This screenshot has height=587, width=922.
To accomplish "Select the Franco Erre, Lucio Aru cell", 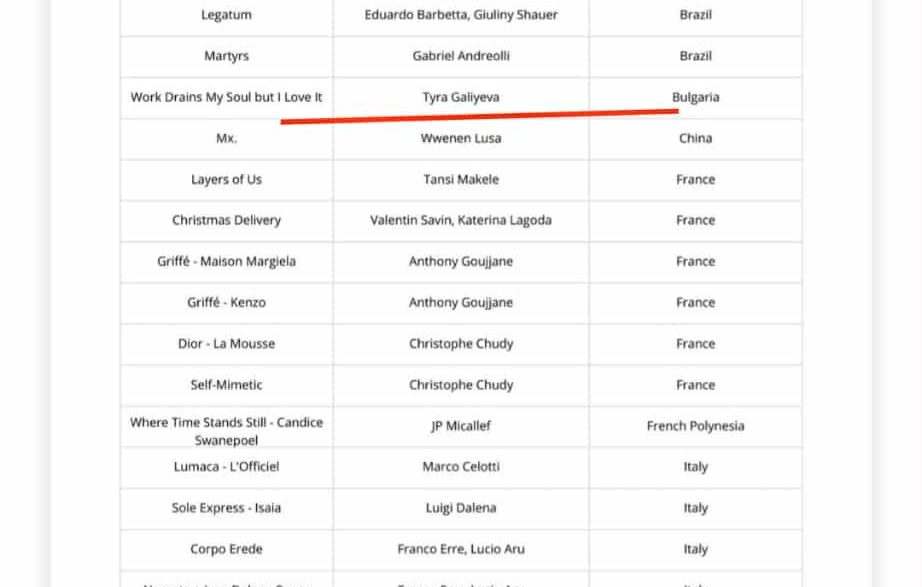I will 461,548.
